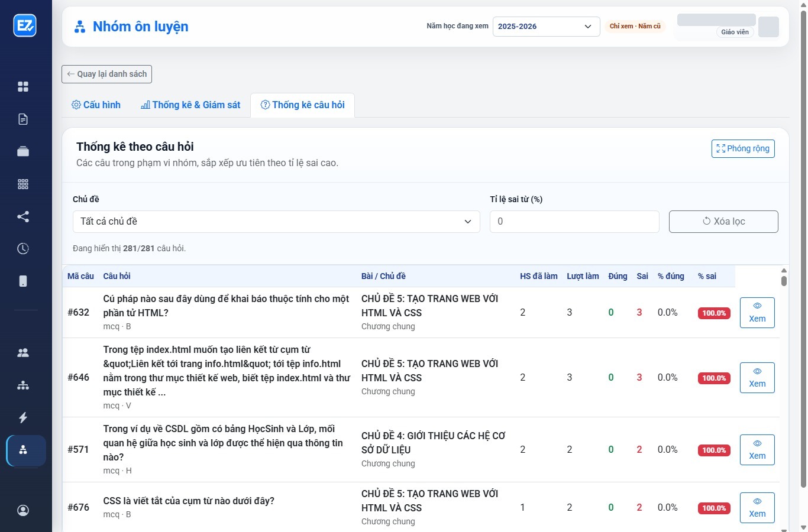
Task: Click question ID #571 in the table
Action: 78,449
